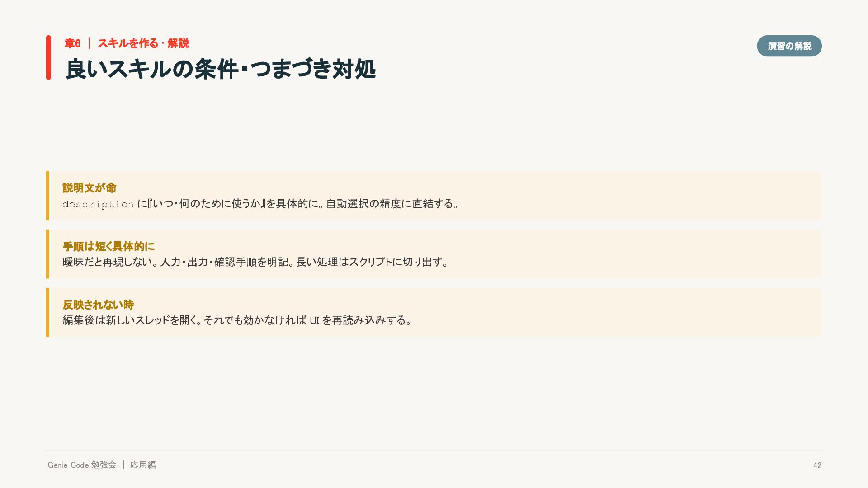The height and width of the screenshot is (488, 868).
Task: Select the 手順は短く具体的に heading
Action: tap(108, 246)
